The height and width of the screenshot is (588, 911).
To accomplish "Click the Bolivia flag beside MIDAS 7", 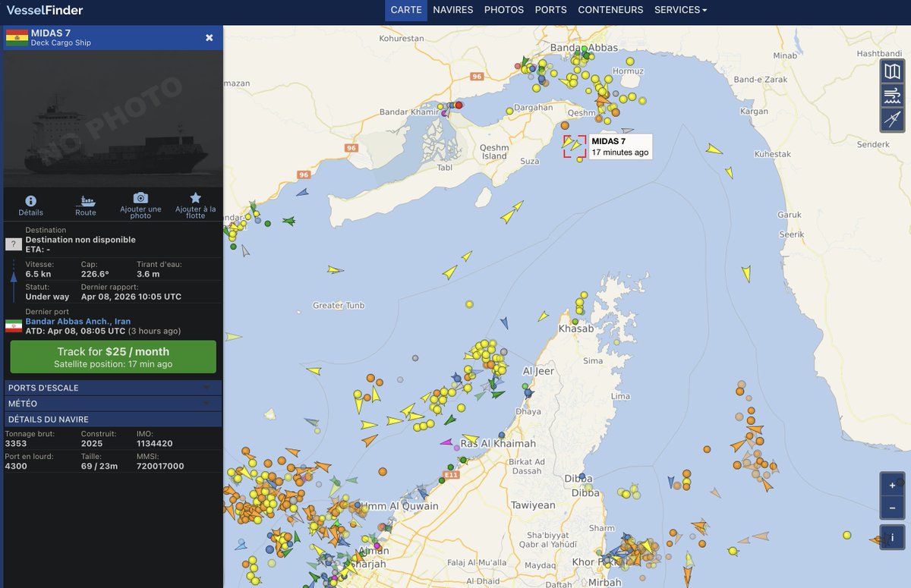I will click(17, 38).
